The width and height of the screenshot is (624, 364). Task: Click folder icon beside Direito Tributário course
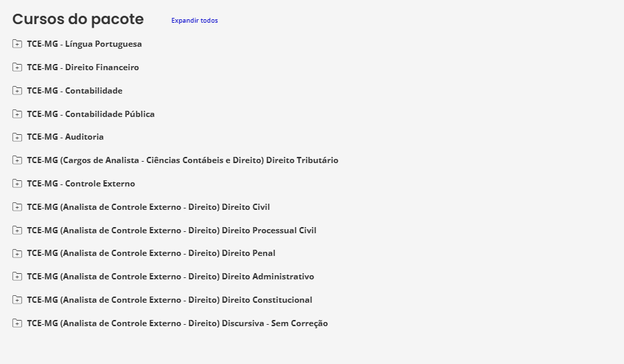pos(17,160)
